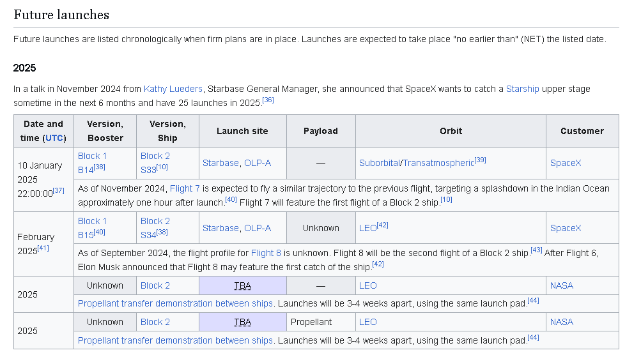The height and width of the screenshot is (364, 641).
Task: Click TBA abbreviation in the dash-payload row
Action: [x=243, y=286]
